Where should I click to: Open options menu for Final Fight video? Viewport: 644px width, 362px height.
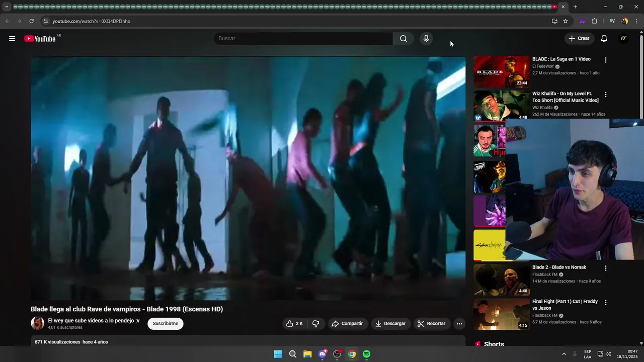[606, 302]
